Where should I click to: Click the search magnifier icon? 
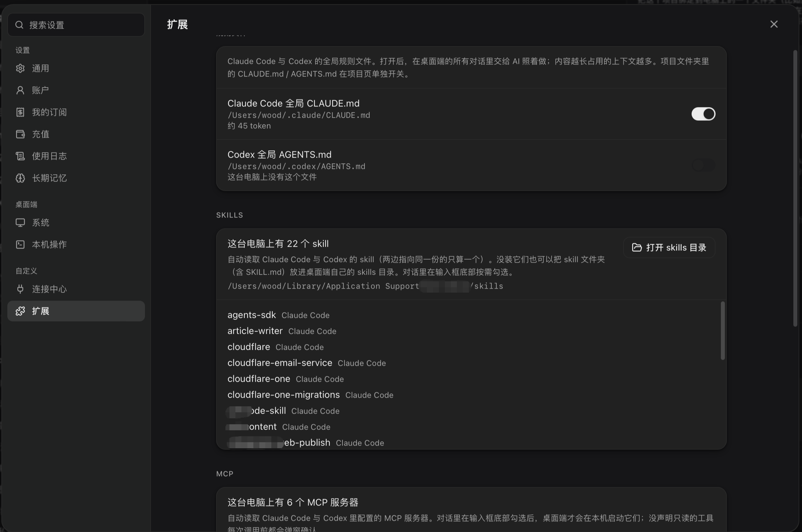19,25
